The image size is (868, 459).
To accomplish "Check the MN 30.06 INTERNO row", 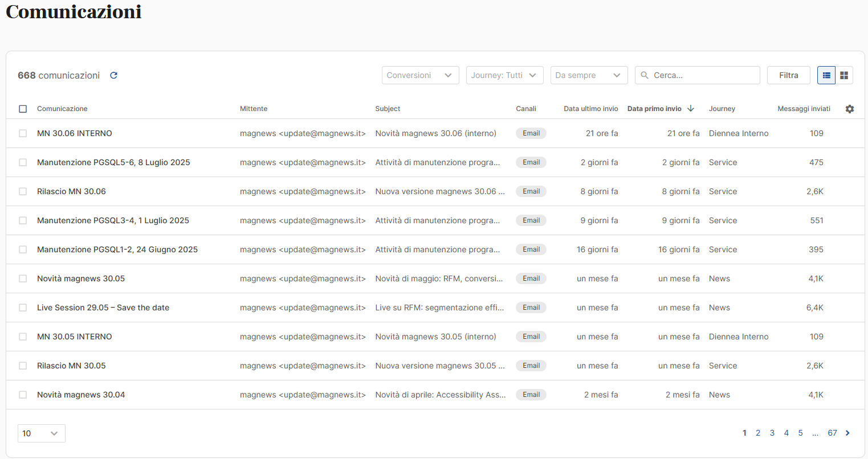I will point(23,133).
